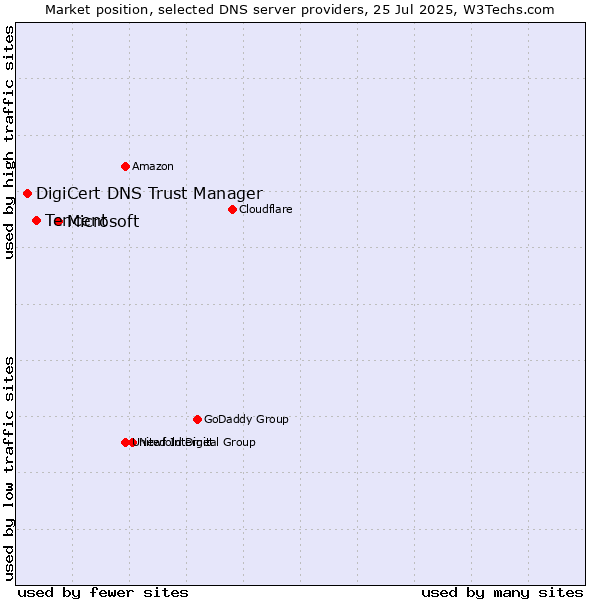Click the red GoDaddy Group data point
The image size is (600, 600).
(197, 419)
